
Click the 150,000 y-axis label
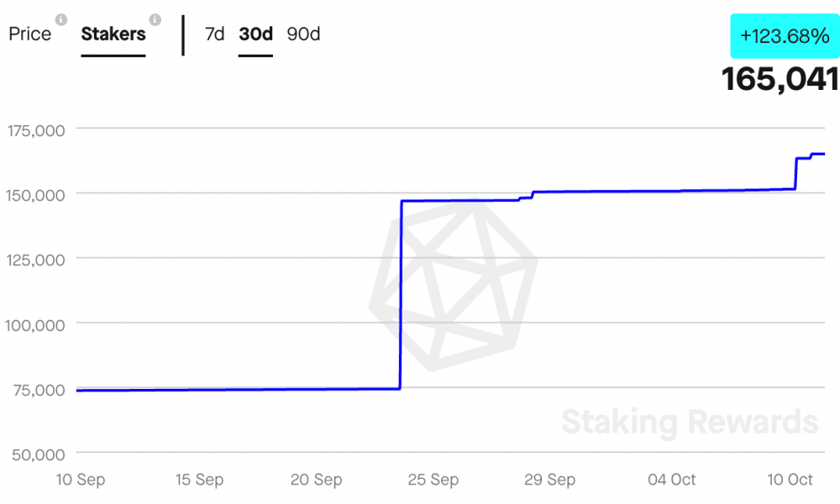(35, 196)
